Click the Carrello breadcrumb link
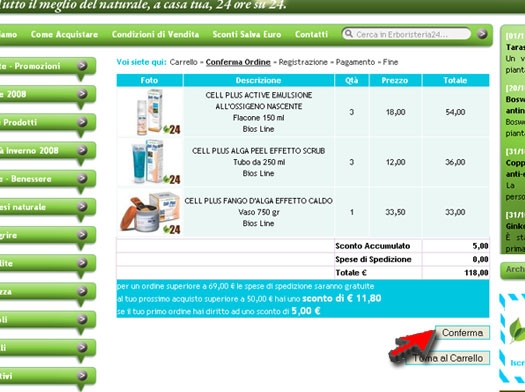This screenshot has height=392, width=525. pyautogui.click(x=183, y=62)
